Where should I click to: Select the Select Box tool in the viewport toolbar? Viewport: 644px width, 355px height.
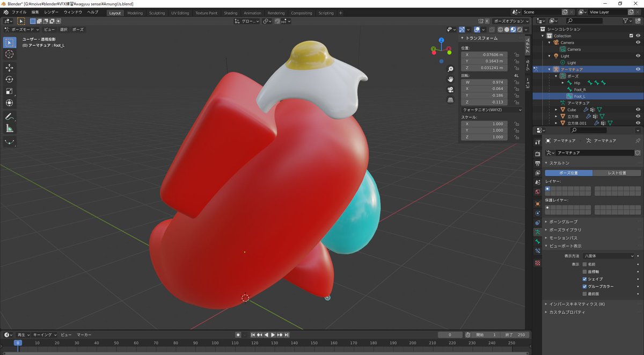point(10,42)
